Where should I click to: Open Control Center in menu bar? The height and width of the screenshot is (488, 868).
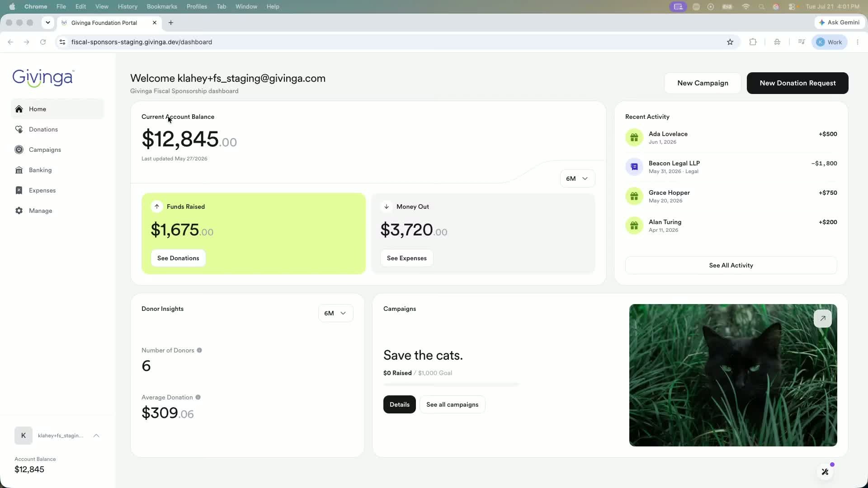[x=792, y=6]
